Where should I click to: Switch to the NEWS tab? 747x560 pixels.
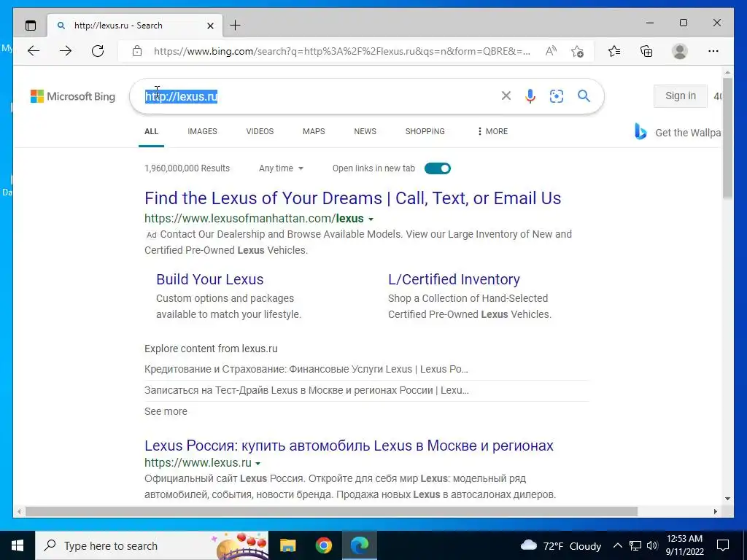tap(365, 131)
